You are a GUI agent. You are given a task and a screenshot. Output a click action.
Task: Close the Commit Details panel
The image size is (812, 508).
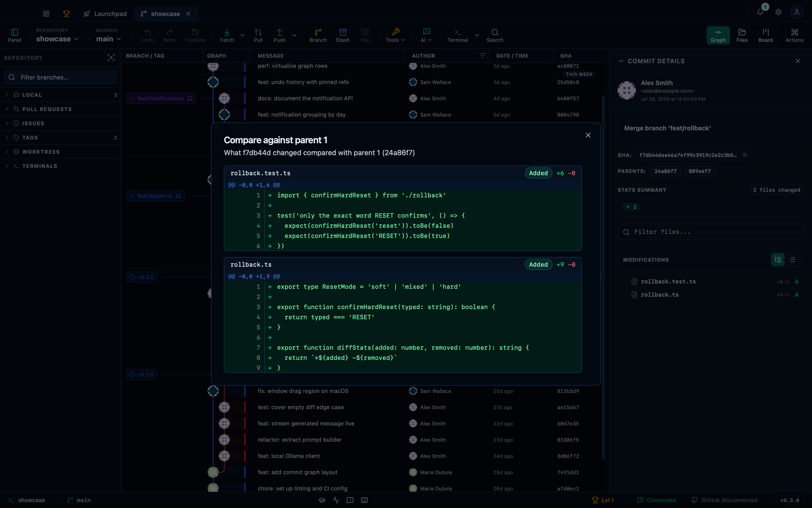[798, 61]
